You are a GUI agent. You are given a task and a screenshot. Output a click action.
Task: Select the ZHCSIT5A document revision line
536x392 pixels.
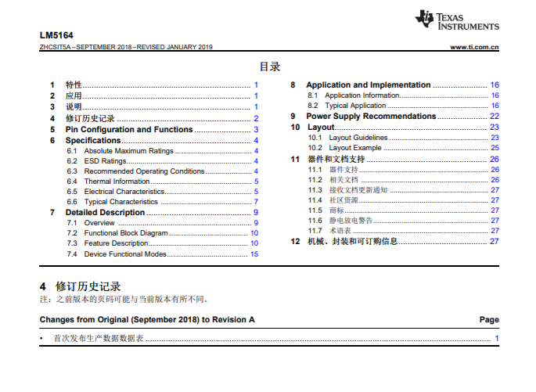point(126,47)
